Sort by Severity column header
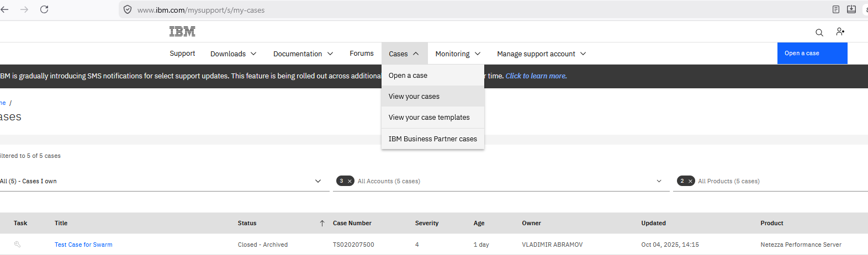The height and width of the screenshot is (255, 868). [427, 223]
